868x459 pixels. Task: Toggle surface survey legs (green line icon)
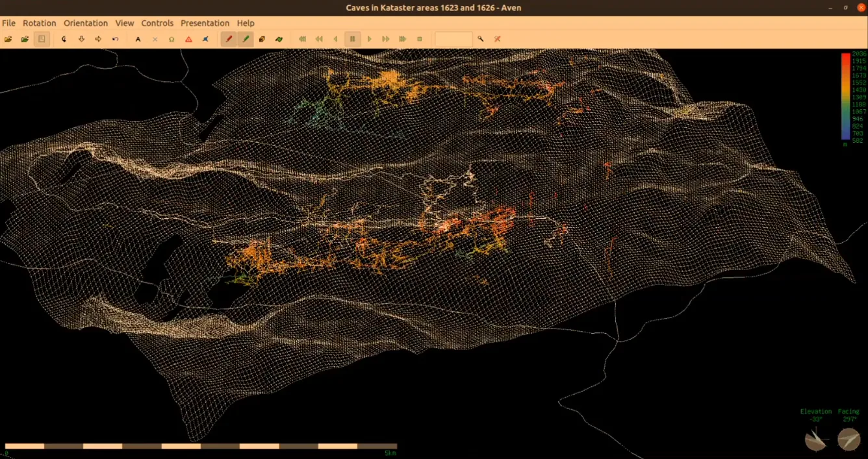(246, 39)
